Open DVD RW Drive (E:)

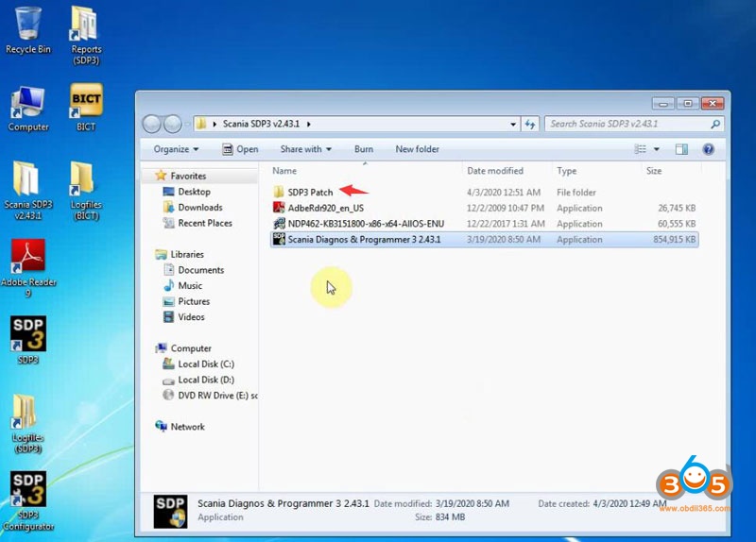(x=217, y=395)
